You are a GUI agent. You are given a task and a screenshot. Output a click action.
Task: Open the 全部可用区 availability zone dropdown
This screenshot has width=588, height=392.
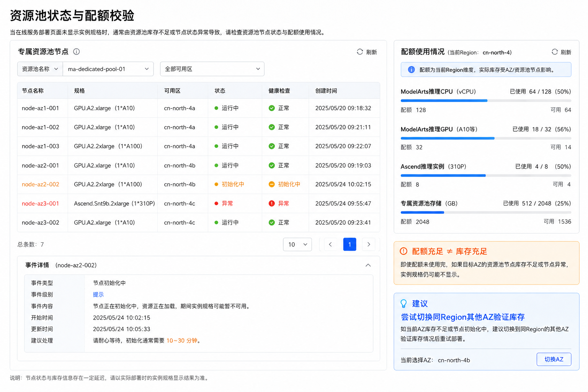click(x=212, y=69)
